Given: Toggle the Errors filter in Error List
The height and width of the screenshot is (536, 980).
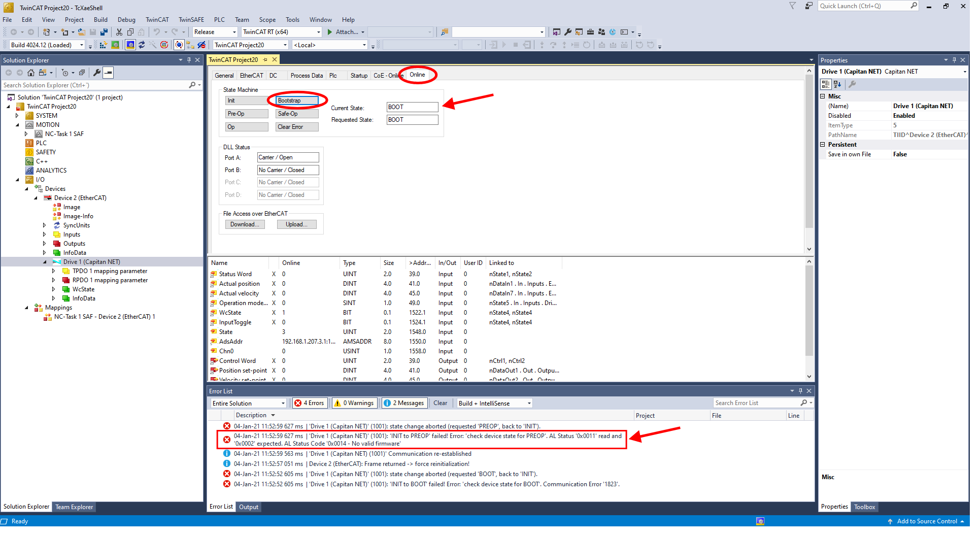Looking at the screenshot, I should (x=310, y=403).
